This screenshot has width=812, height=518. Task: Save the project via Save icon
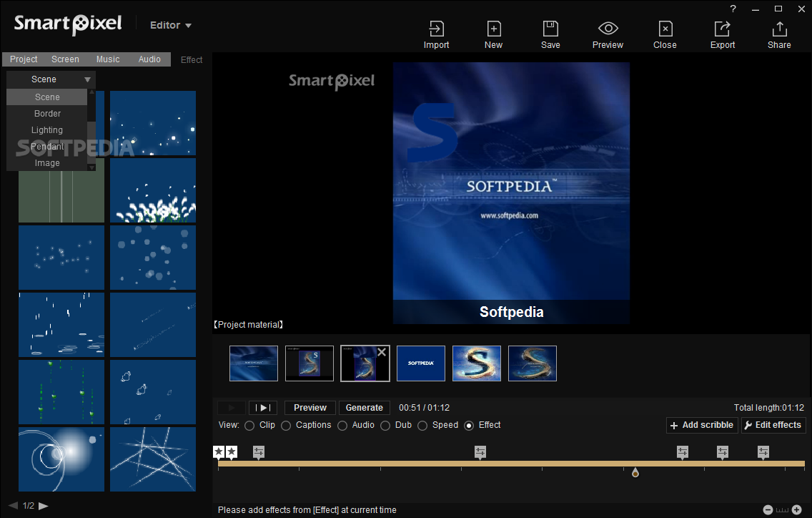[550, 29]
